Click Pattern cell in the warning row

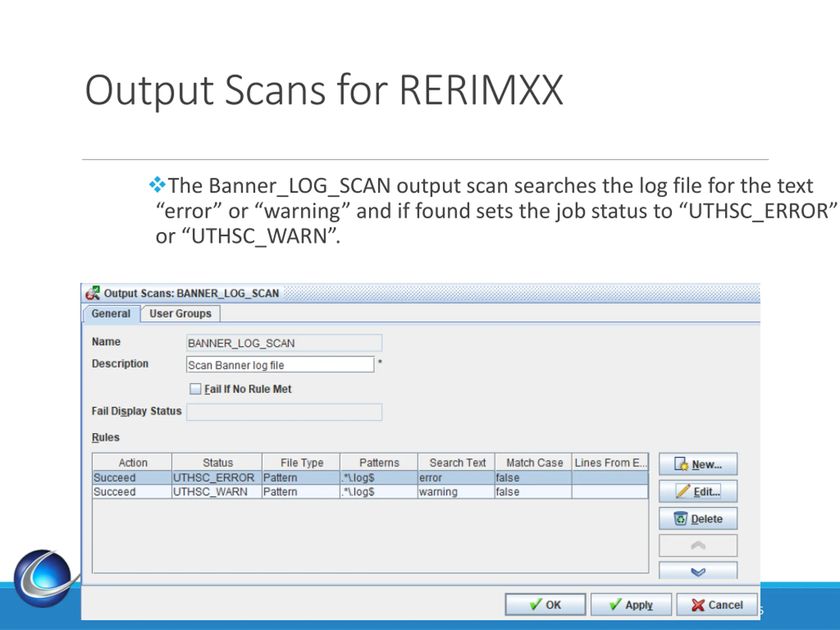coord(301,492)
